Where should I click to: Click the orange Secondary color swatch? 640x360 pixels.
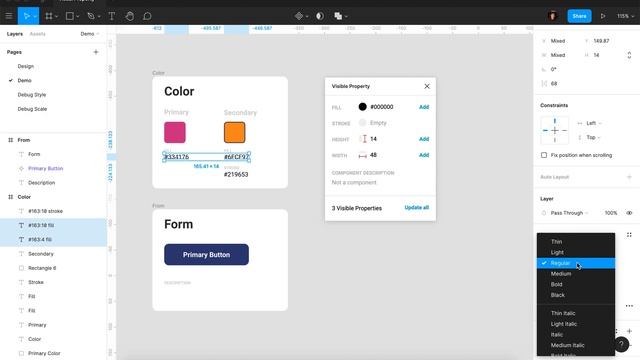click(235, 132)
